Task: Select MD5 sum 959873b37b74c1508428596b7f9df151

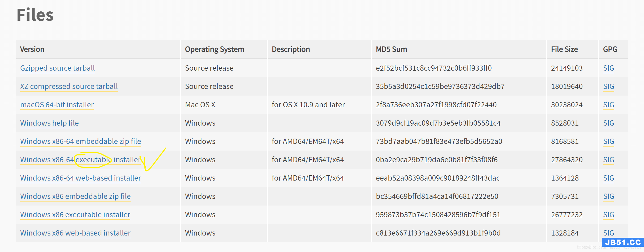Action: (438, 215)
